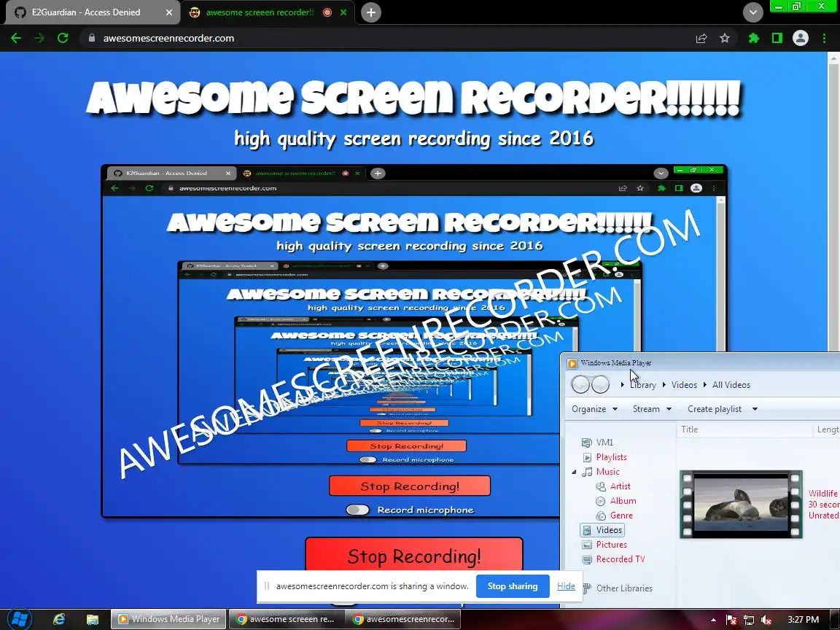The height and width of the screenshot is (630, 840).
Task: Click the forward navigation arrow
Action: [39, 38]
